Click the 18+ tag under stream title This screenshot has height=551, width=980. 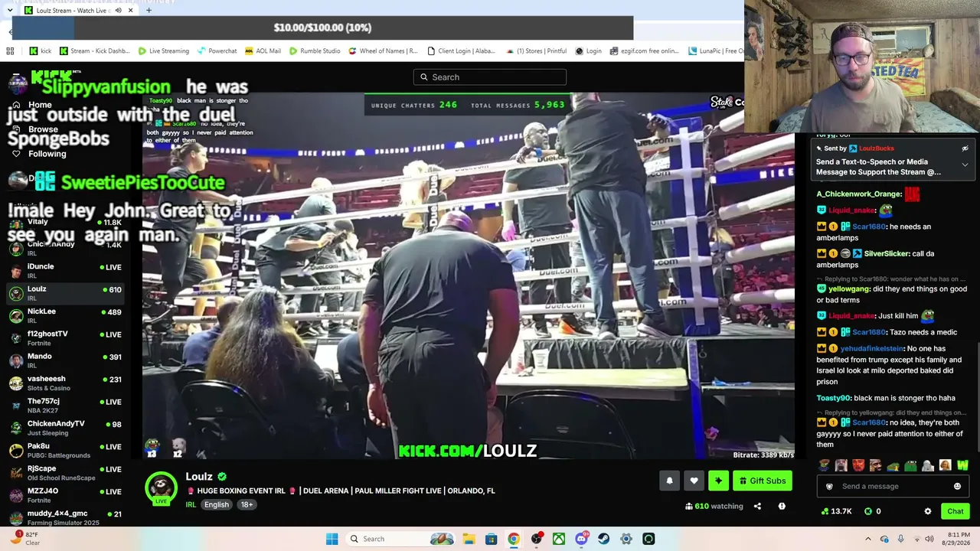coord(247,504)
